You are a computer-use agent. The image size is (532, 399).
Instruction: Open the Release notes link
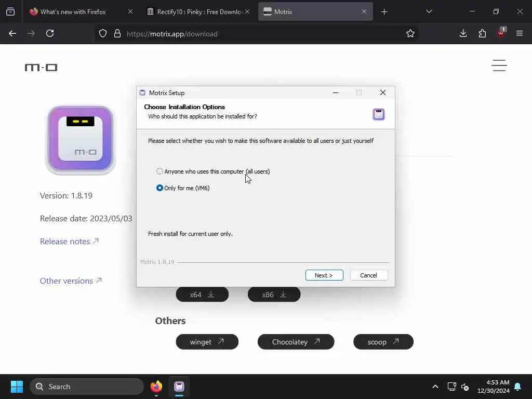click(x=69, y=241)
